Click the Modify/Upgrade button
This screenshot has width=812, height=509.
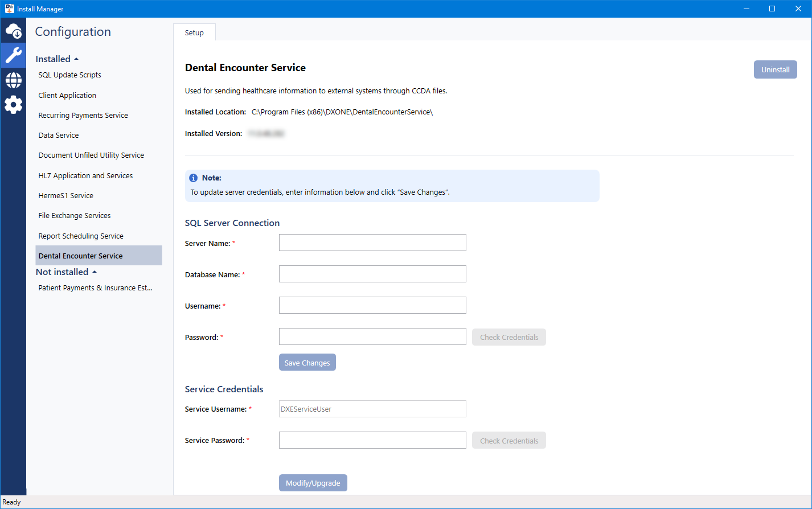coord(313,483)
